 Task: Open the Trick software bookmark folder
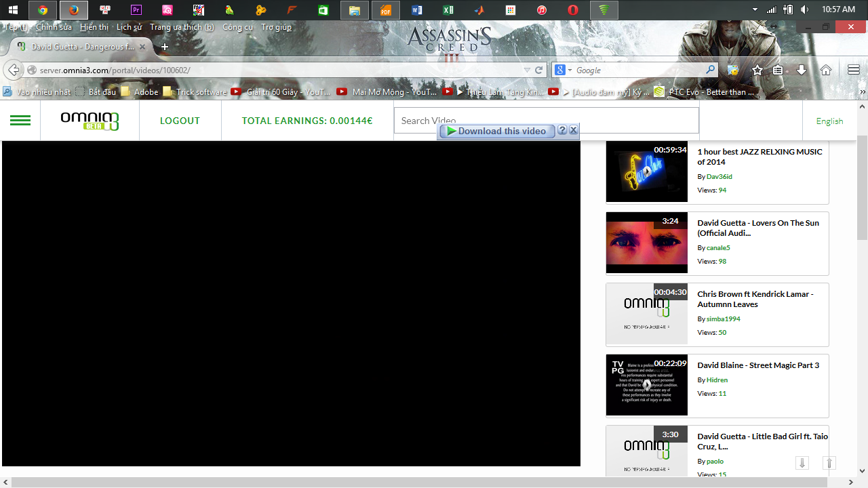195,91
